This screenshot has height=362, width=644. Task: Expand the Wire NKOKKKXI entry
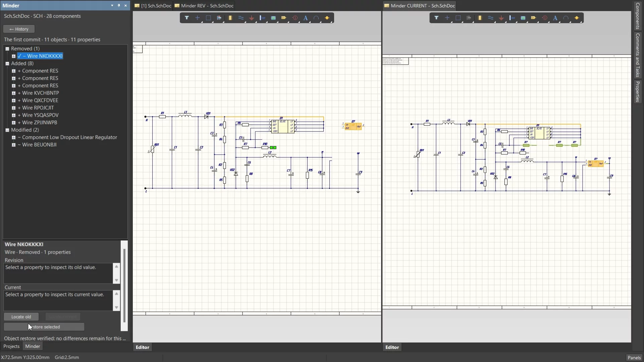coord(14,56)
